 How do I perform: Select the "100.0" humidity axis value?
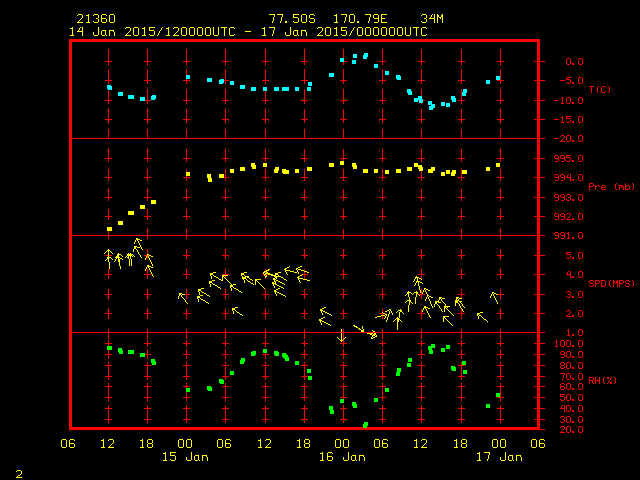click(x=569, y=344)
